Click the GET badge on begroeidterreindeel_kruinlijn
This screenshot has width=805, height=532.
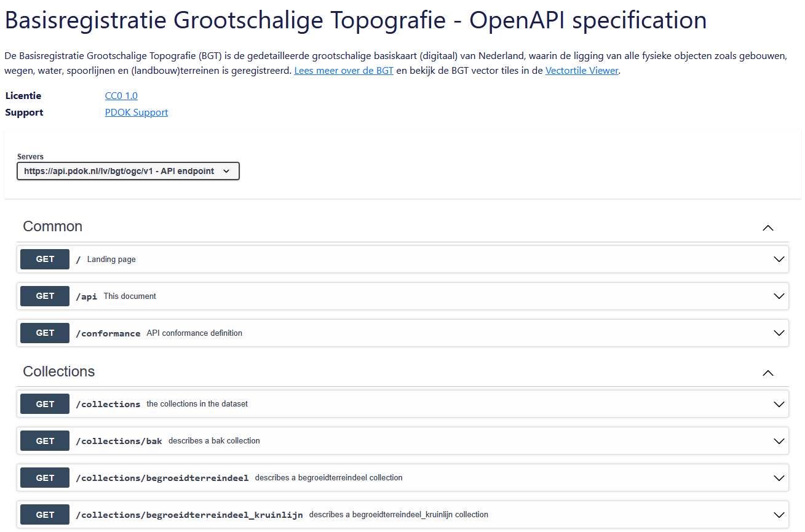click(44, 514)
